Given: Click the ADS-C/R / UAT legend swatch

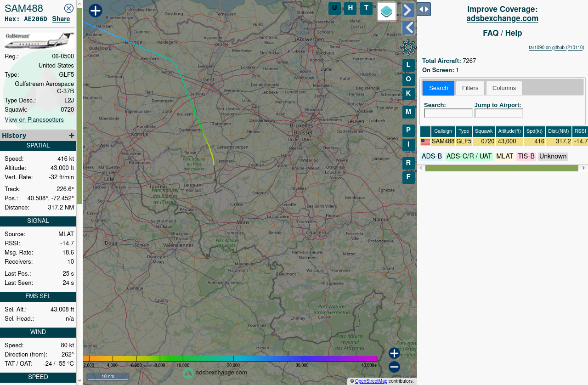Looking at the screenshot, I should (x=469, y=157).
